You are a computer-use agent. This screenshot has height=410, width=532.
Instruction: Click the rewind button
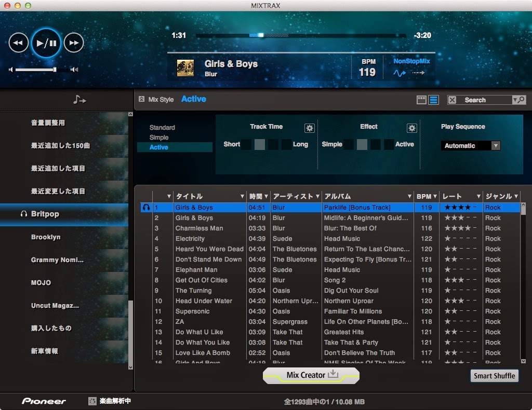(x=18, y=43)
